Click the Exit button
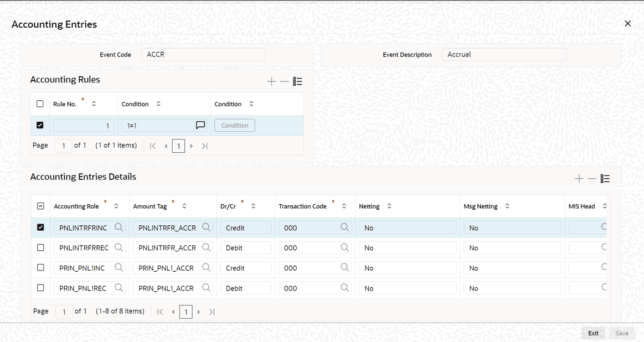This screenshot has height=342, width=644. (593, 333)
